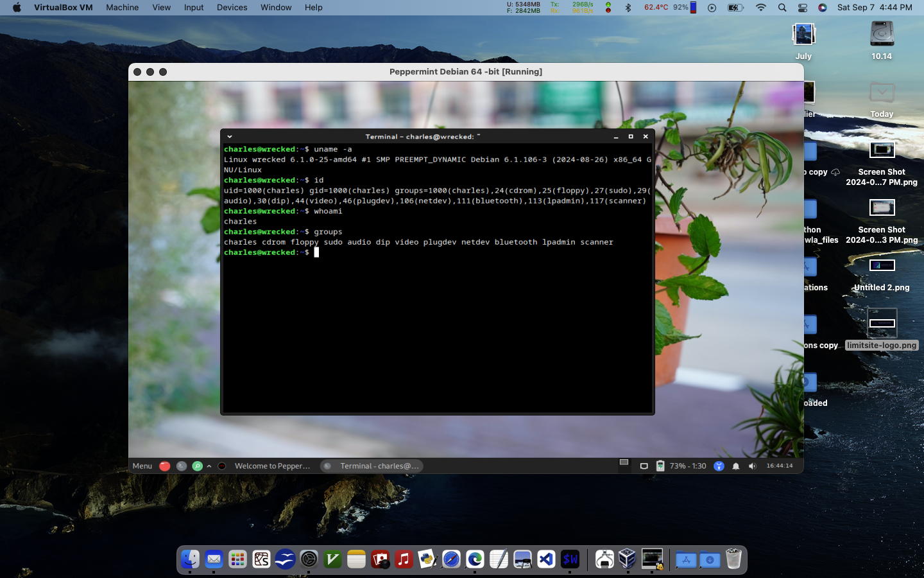Open macOS Control Center toggles icon
924x578 pixels.
[803, 8]
